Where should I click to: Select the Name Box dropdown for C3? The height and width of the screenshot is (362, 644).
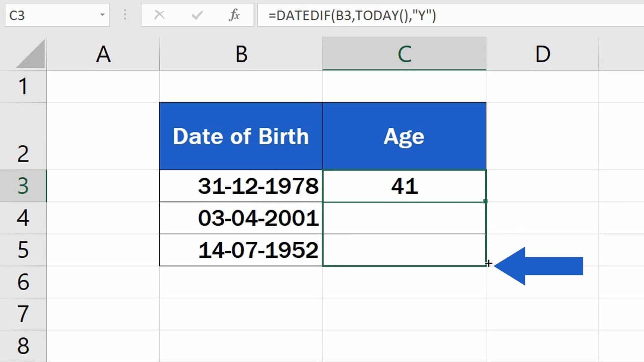(103, 15)
